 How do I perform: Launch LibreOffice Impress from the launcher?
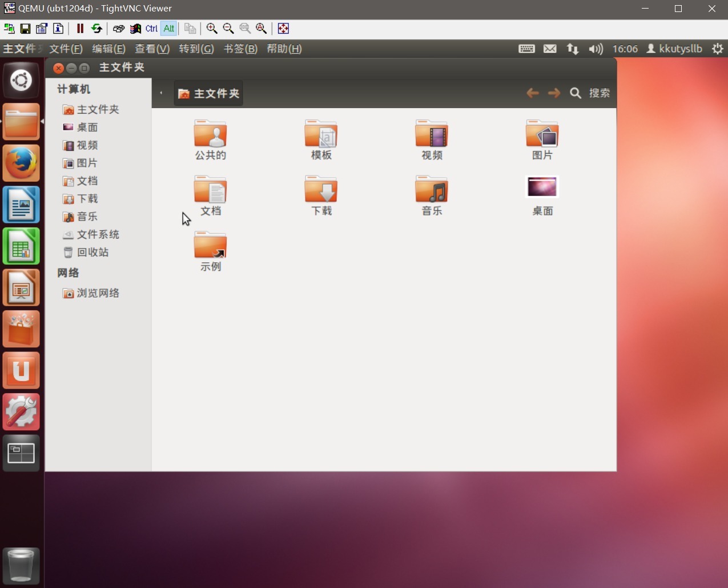pyautogui.click(x=21, y=287)
